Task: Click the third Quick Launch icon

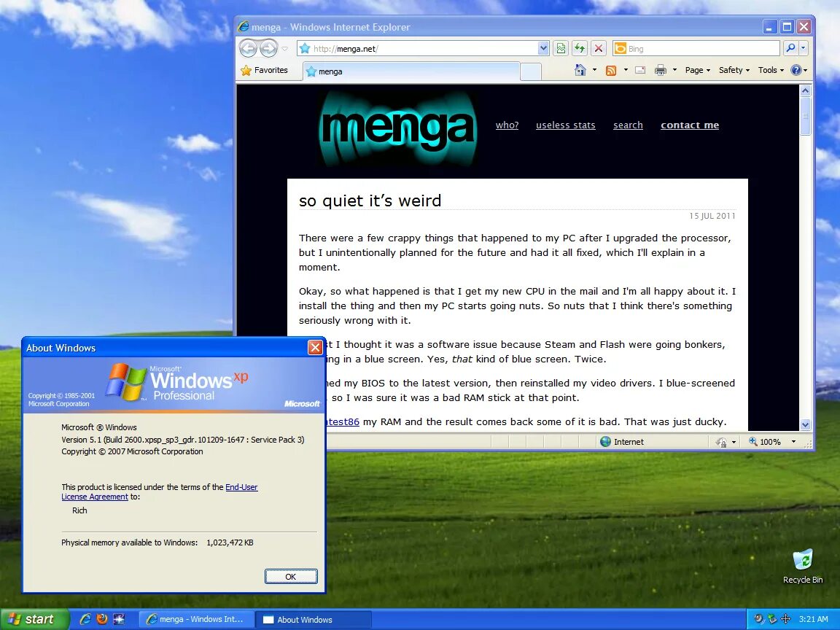Action: pyautogui.click(x=118, y=619)
